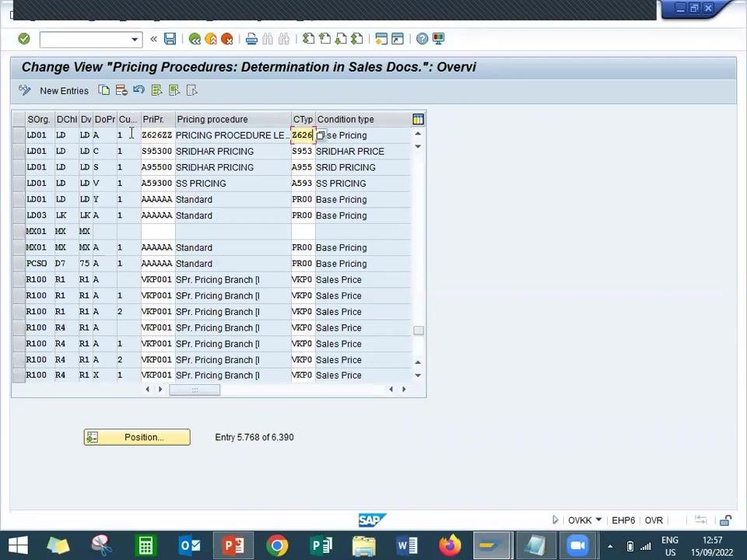The image size is (747, 560).
Task: Select row with PriPr A59300
Action: click(19, 184)
